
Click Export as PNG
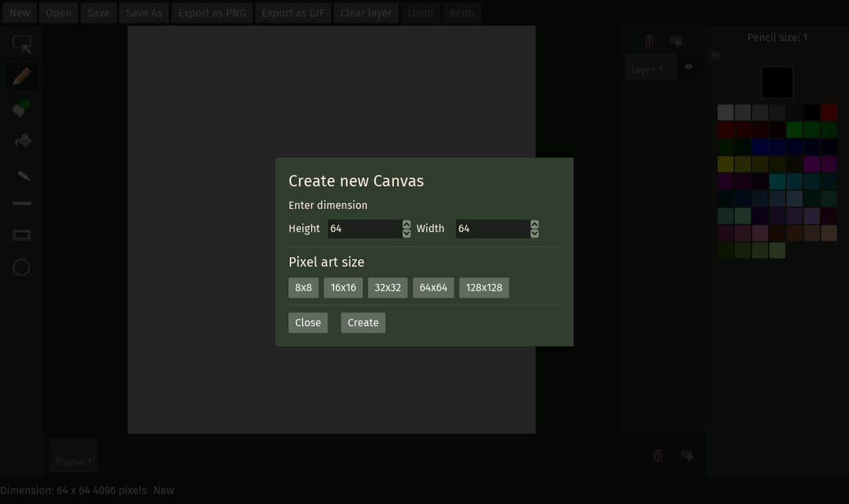tap(212, 13)
